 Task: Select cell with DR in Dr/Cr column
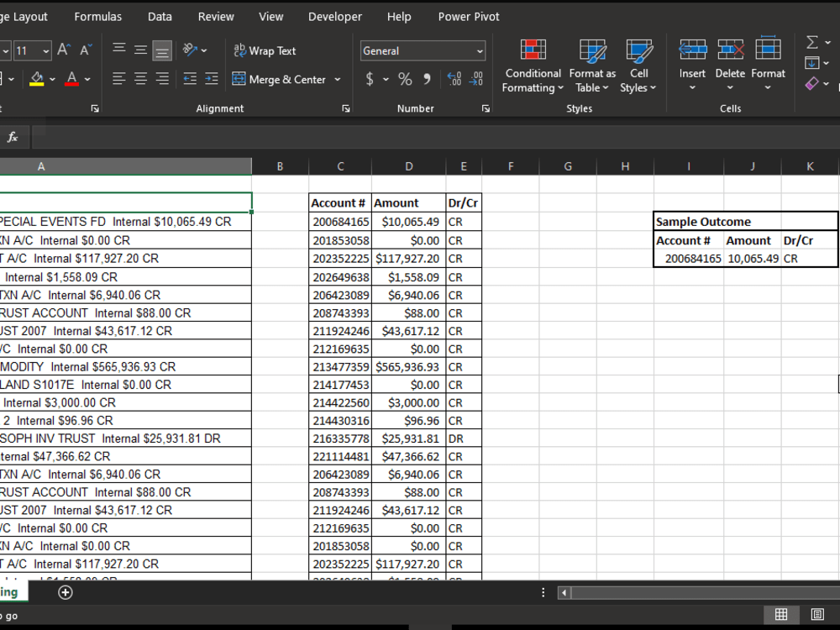pyautogui.click(x=464, y=438)
